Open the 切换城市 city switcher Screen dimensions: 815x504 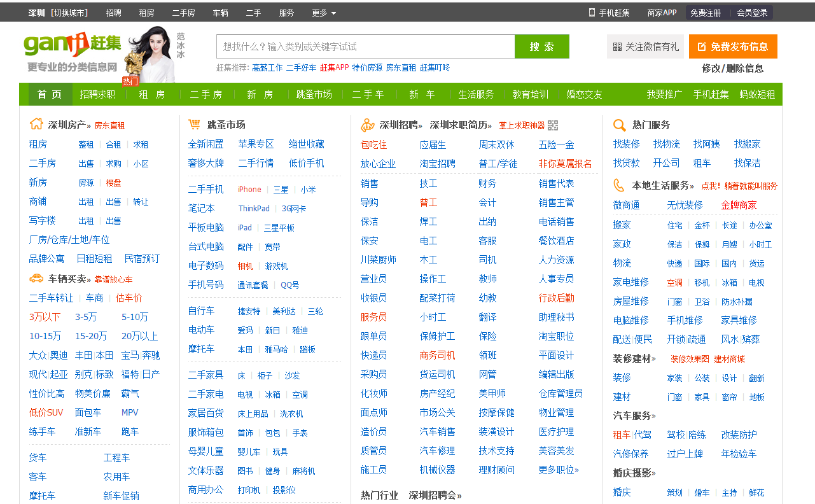coord(70,13)
